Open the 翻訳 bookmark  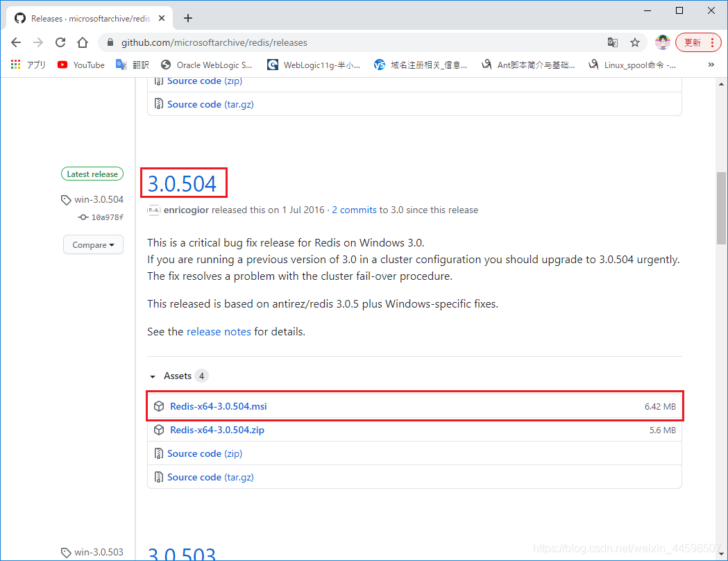[x=133, y=65]
